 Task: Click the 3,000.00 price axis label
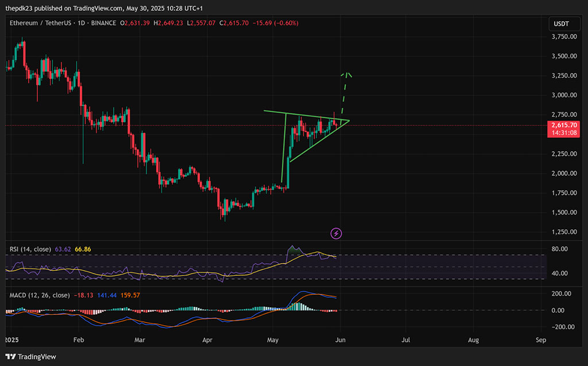pos(564,95)
